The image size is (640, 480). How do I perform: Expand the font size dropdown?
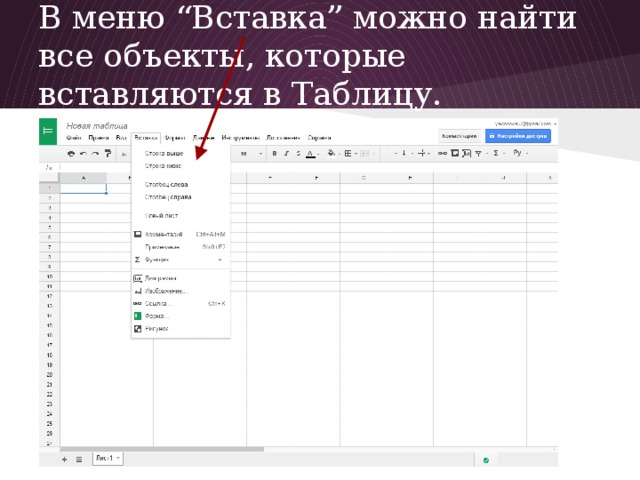pos(261,154)
